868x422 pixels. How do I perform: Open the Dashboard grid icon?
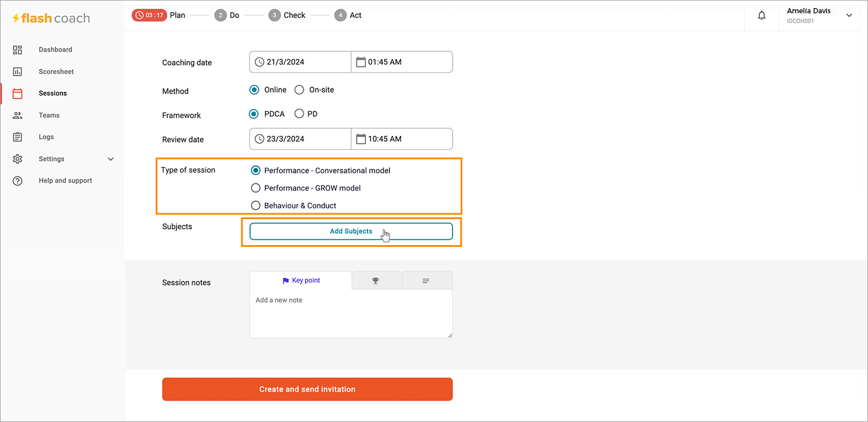coord(17,50)
